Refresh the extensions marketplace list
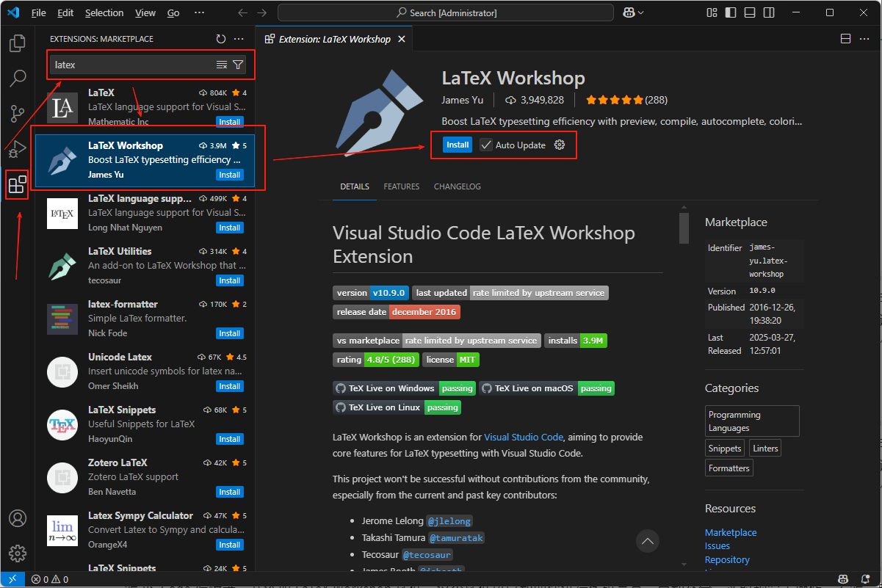Image resolution: width=882 pixels, height=588 pixels. point(221,39)
